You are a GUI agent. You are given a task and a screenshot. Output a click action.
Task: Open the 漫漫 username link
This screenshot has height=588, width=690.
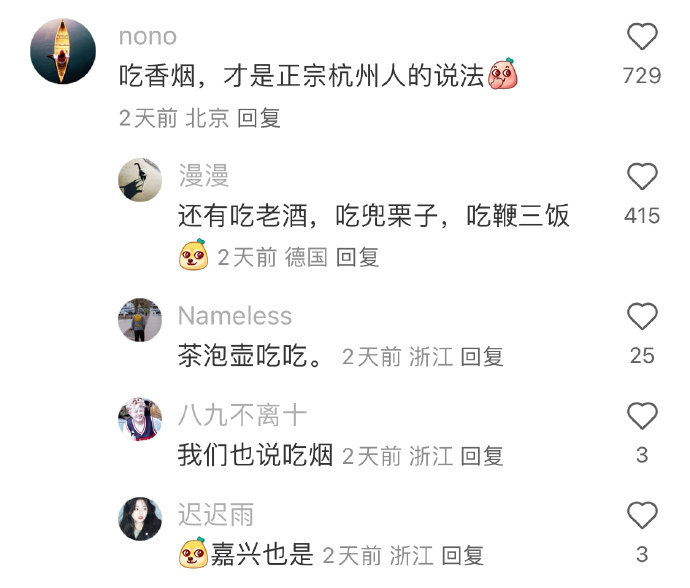[203, 176]
